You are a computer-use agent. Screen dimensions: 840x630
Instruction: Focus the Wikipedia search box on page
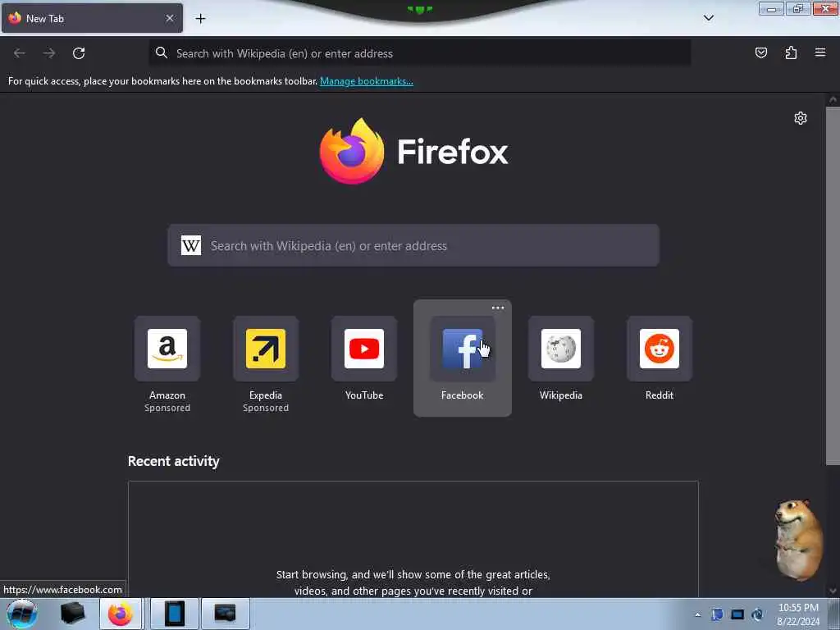click(413, 245)
